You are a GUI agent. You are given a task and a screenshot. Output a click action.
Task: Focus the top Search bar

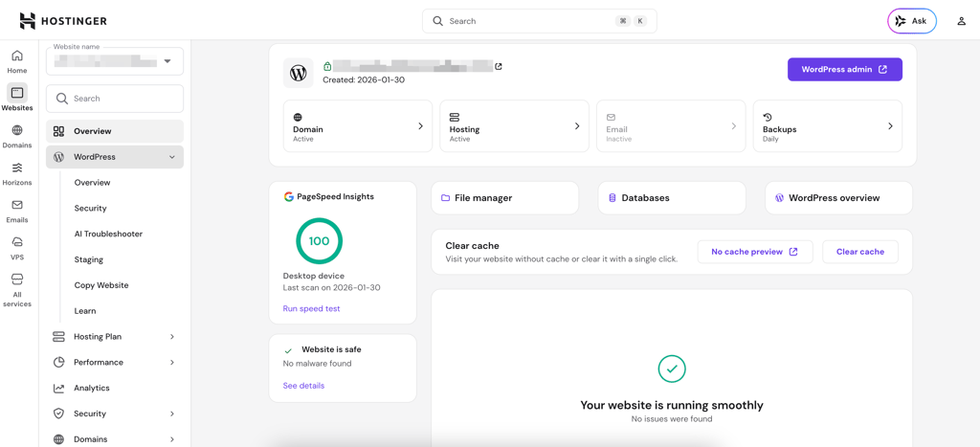[540, 21]
